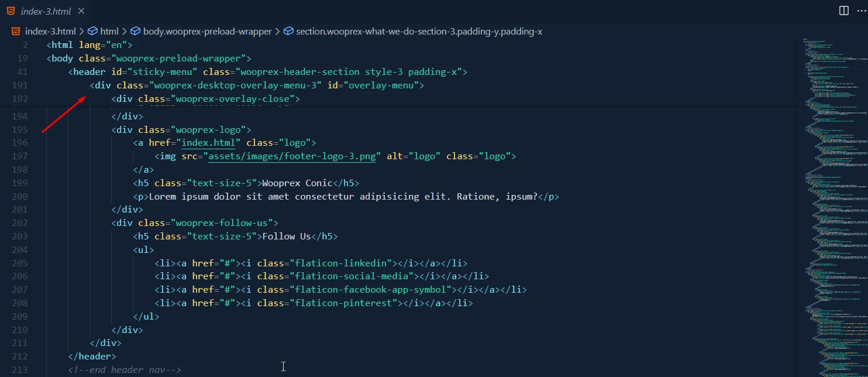Open the body.wooprex-preload-wrapper breadcrumb dropdown
The width and height of the screenshot is (868, 377).
(208, 31)
